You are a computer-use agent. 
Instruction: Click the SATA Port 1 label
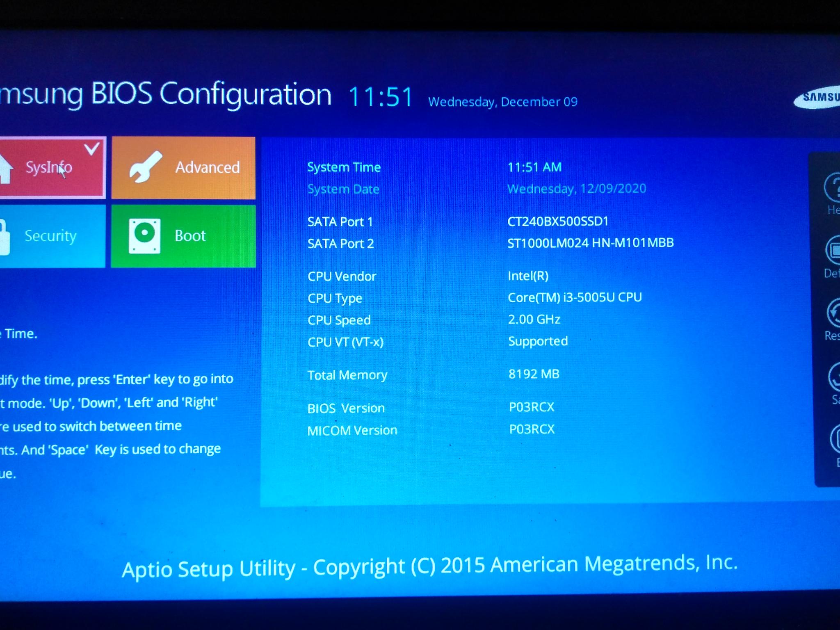pos(340,222)
